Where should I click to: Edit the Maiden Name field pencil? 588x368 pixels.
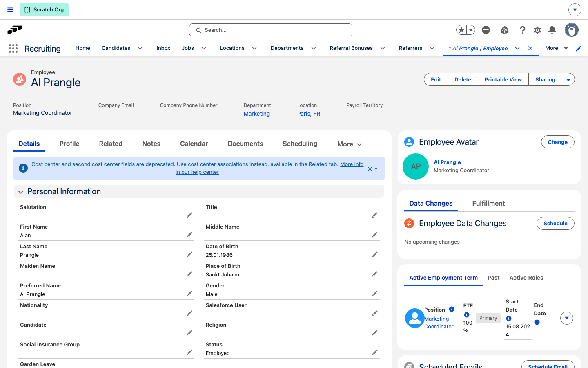(x=189, y=274)
